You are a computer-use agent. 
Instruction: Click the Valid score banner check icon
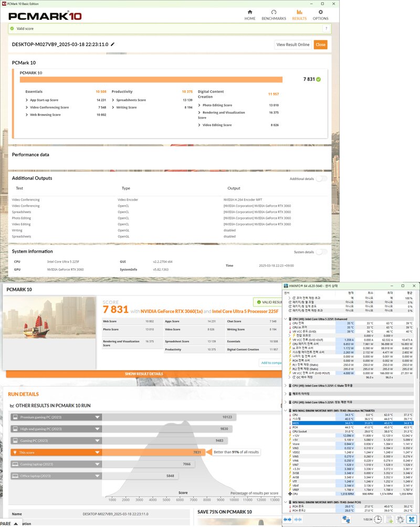12,28
